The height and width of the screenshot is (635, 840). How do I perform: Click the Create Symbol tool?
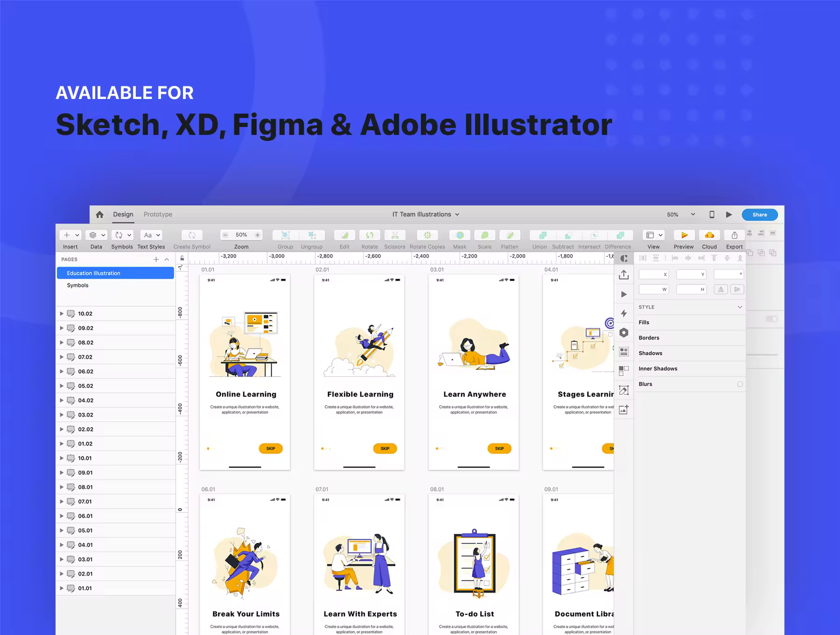(192, 235)
